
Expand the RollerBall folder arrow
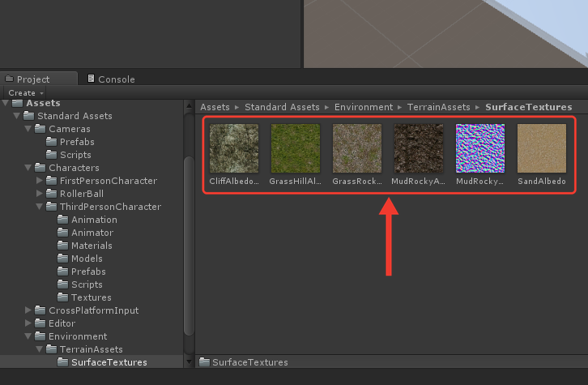(x=39, y=194)
